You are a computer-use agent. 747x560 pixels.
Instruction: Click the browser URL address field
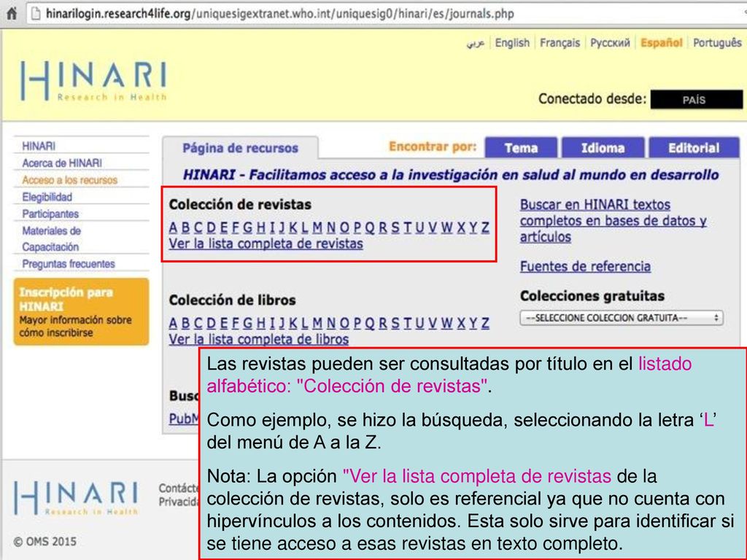(386, 13)
